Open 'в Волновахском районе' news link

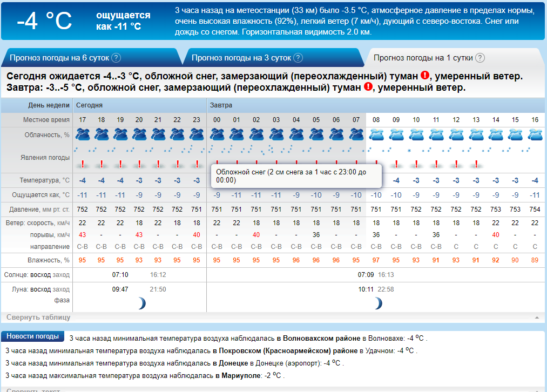click(319, 339)
